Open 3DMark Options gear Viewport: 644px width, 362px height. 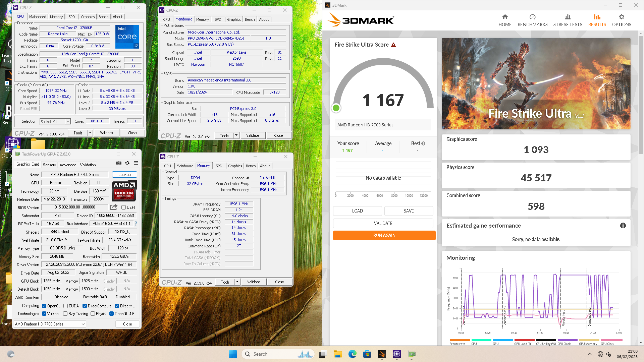[622, 20]
